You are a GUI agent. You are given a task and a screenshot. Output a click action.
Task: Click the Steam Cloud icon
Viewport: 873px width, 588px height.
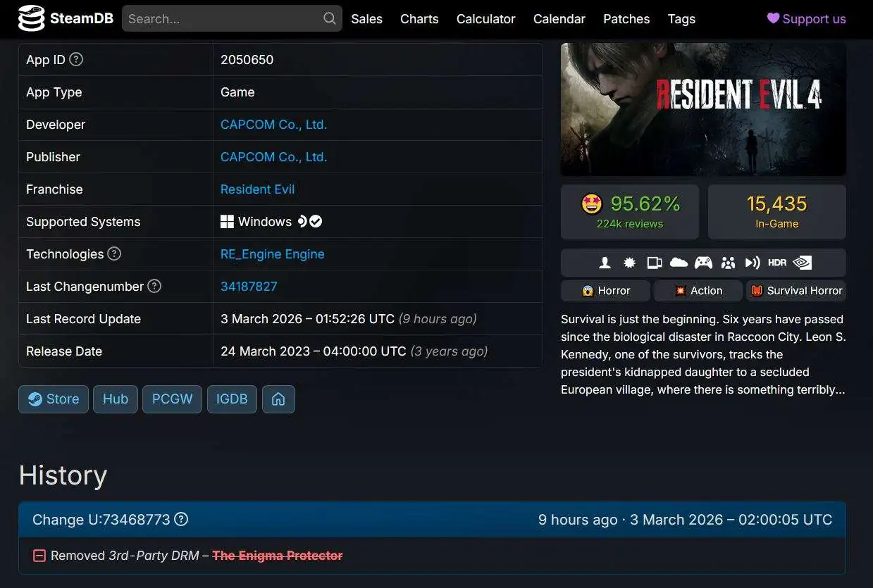(x=679, y=263)
